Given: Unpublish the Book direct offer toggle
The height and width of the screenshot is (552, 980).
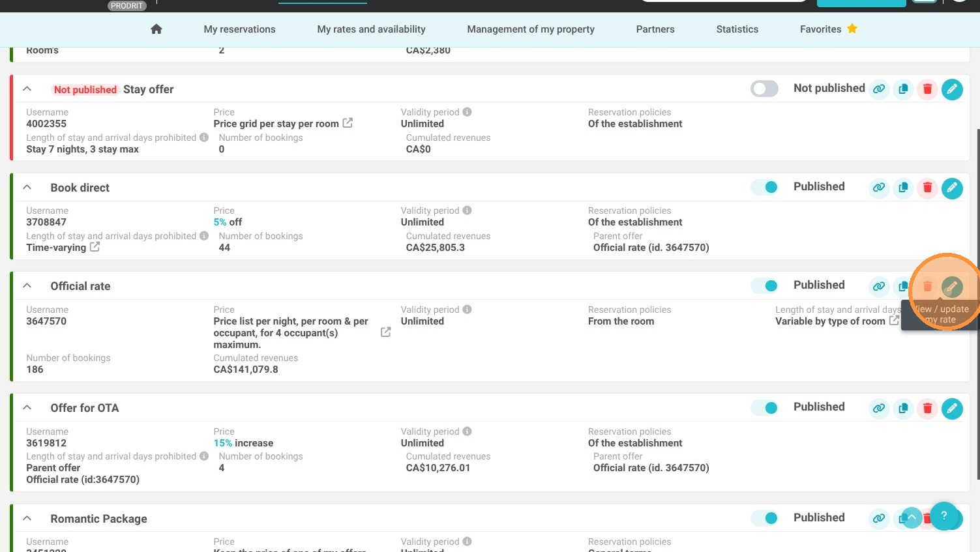Looking at the screenshot, I should [764, 187].
